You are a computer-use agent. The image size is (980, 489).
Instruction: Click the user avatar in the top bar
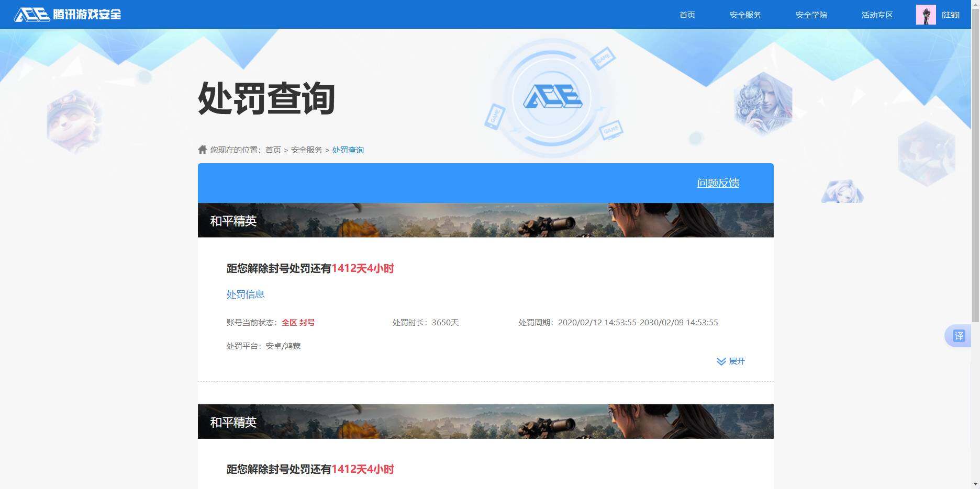click(x=926, y=14)
